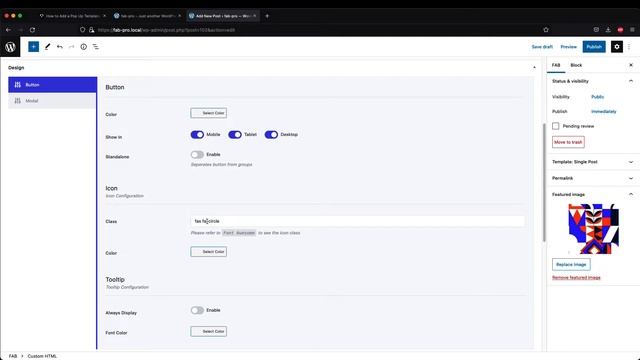This screenshot has width=640, height=360.
Task: Open the WordPress logo menu
Action: pos(10,47)
